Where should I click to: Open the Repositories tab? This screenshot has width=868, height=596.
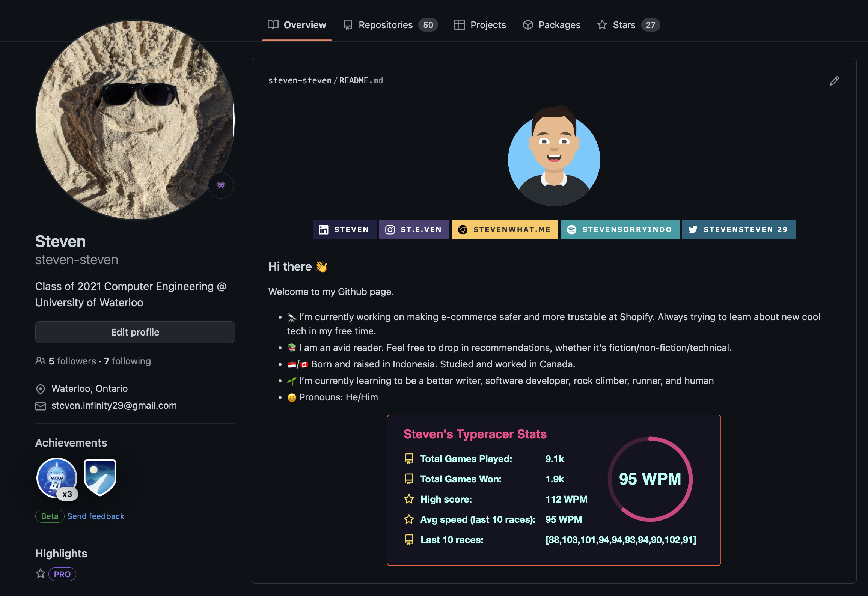[x=387, y=24]
